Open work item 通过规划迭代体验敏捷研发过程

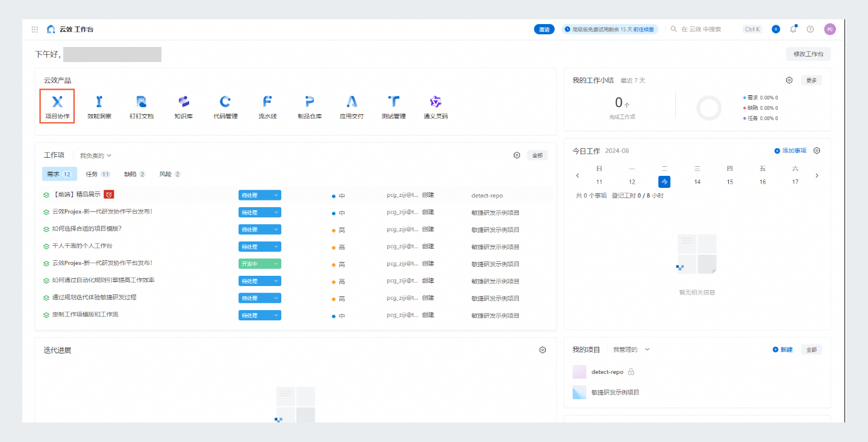(x=95, y=297)
